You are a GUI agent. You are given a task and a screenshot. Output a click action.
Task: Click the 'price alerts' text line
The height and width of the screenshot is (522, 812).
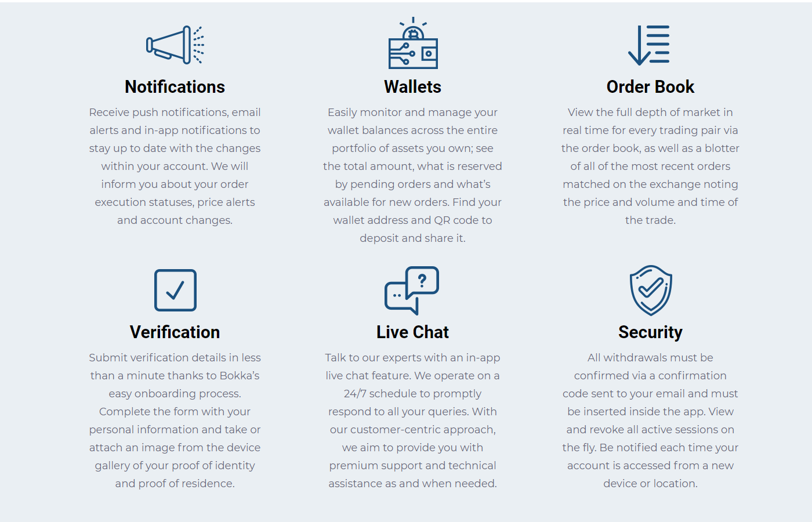[175, 202]
